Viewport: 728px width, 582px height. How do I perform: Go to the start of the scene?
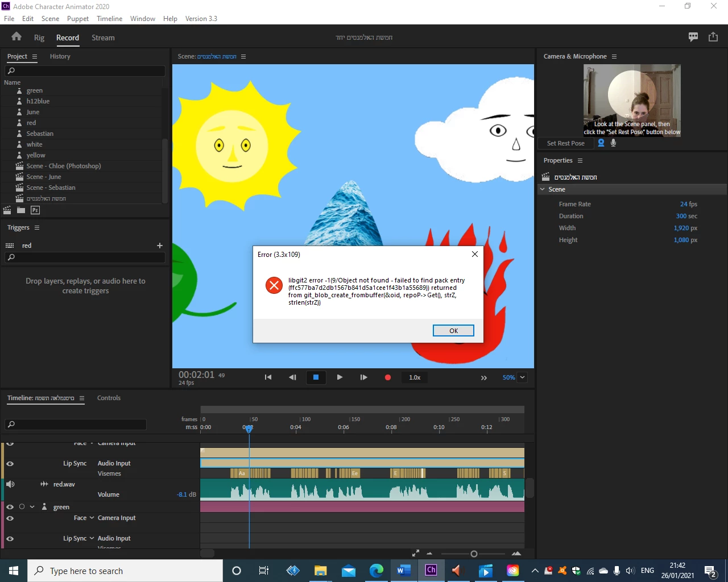point(268,377)
